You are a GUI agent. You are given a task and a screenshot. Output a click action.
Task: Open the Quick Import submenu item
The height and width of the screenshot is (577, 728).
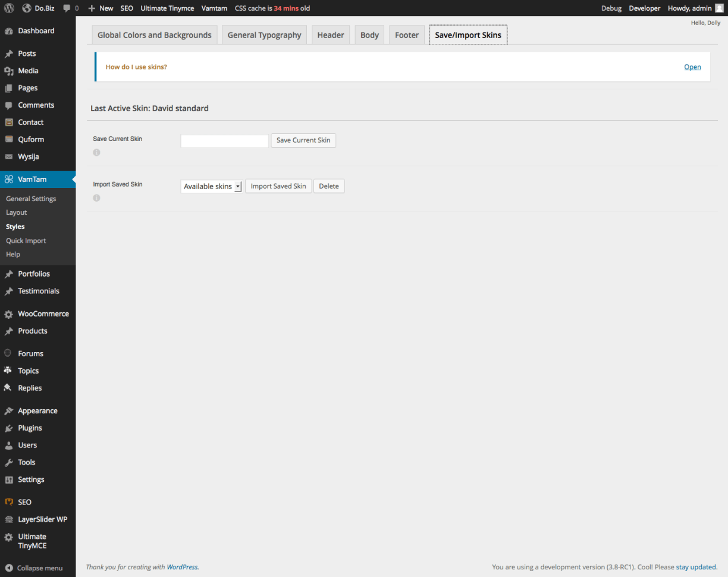coord(26,241)
